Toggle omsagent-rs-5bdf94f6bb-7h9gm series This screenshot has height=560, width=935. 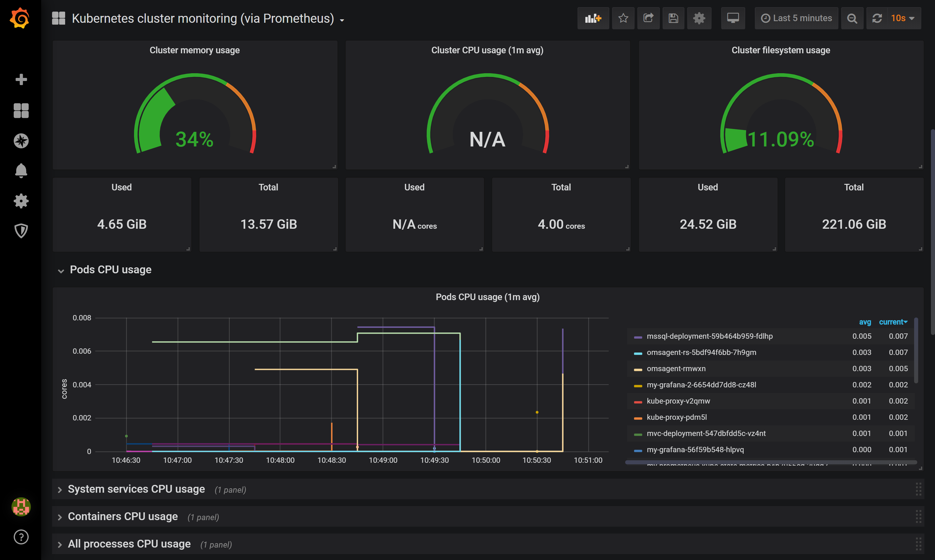702,352
